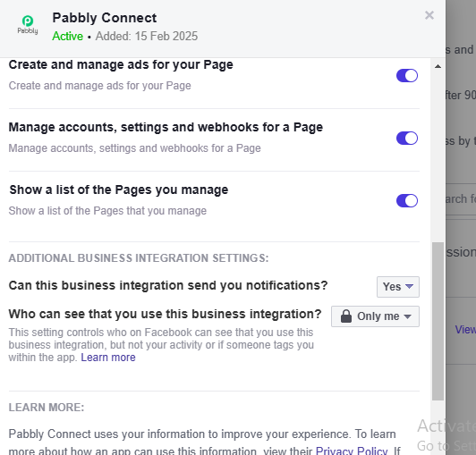Click the scrollbar up arrow
476x455 pixels.
[438, 66]
